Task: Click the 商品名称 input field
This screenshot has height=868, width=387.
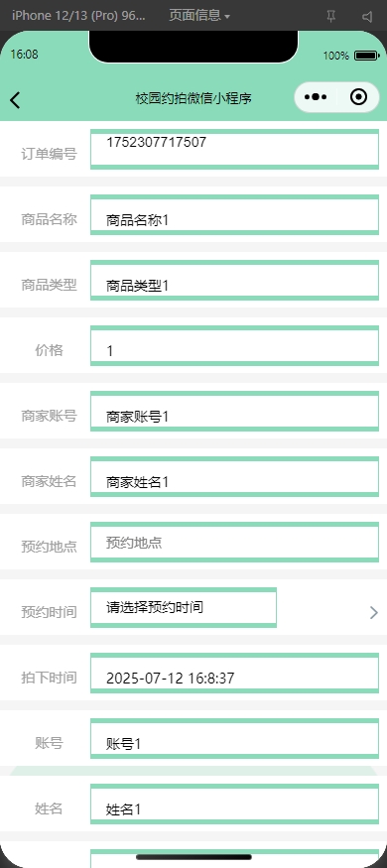Action: [235, 215]
